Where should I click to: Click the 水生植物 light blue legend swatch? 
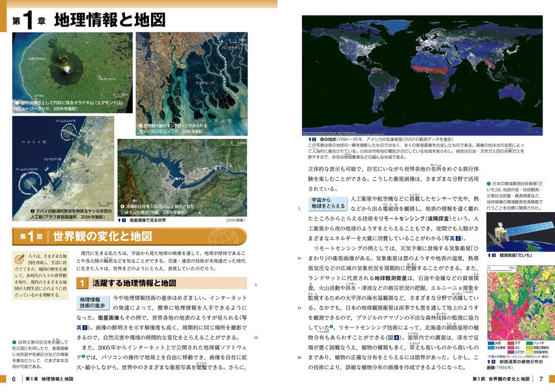[491, 348]
